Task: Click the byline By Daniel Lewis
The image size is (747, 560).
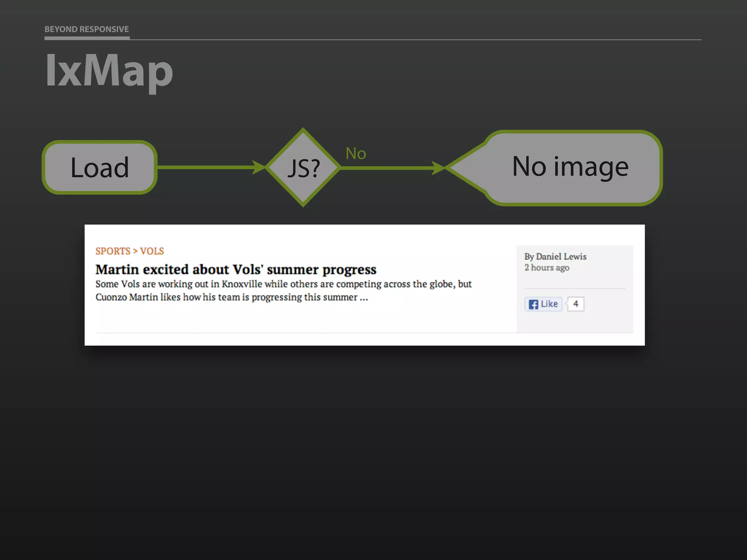Action: 555,256
